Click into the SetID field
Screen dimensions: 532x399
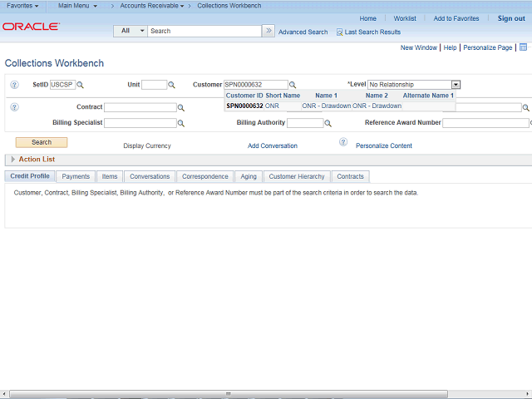tap(62, 85)
